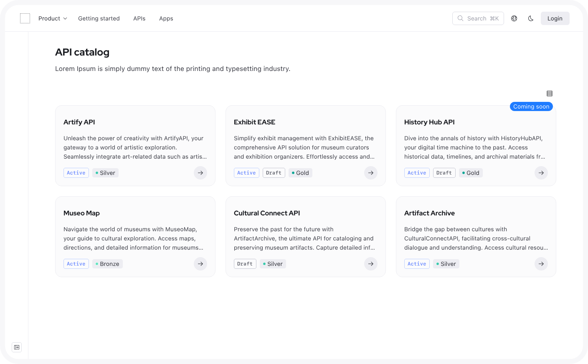Click inside the Search field
Image resolution: width=588 pixels, height=364 pixels.
[478, 18]
